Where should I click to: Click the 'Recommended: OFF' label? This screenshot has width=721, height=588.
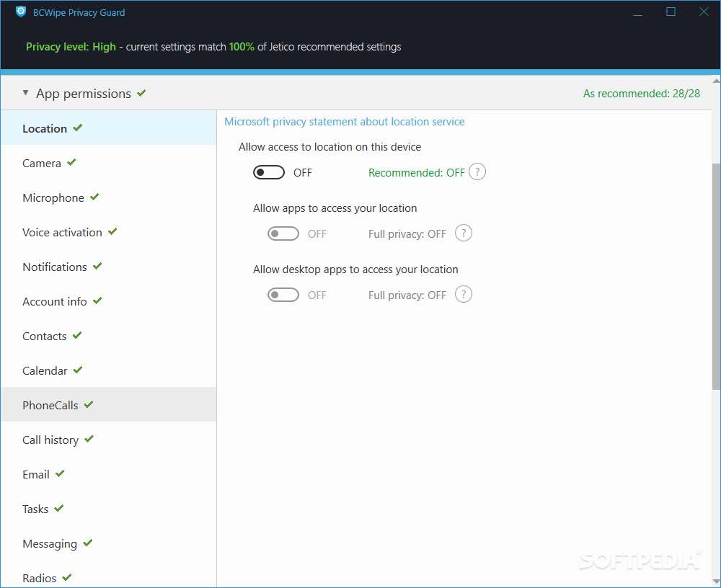[x=417, y=173]
